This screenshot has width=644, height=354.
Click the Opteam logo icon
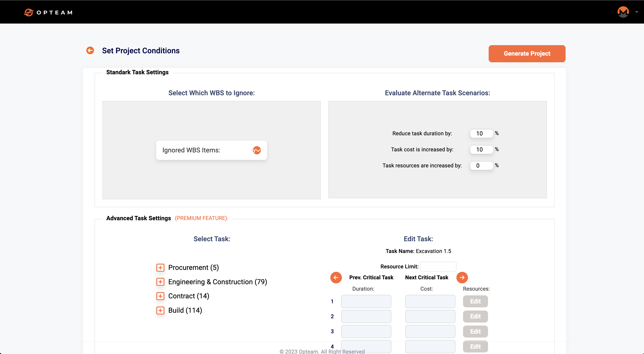click(29, 12)
